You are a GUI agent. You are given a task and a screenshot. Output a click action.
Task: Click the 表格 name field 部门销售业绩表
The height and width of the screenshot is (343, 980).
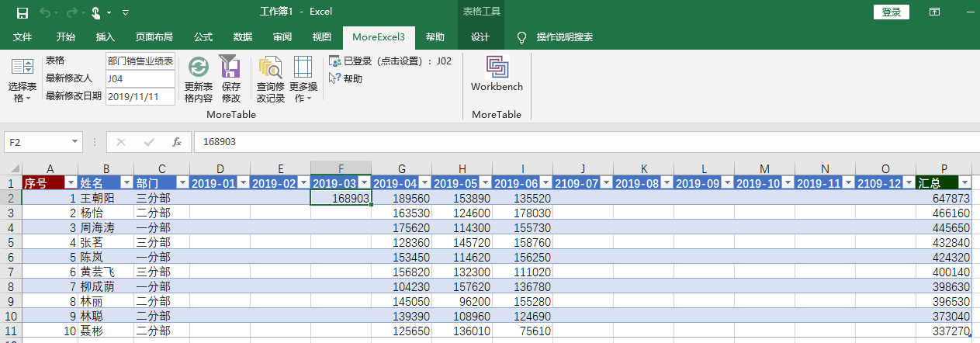tap(140, 61)
